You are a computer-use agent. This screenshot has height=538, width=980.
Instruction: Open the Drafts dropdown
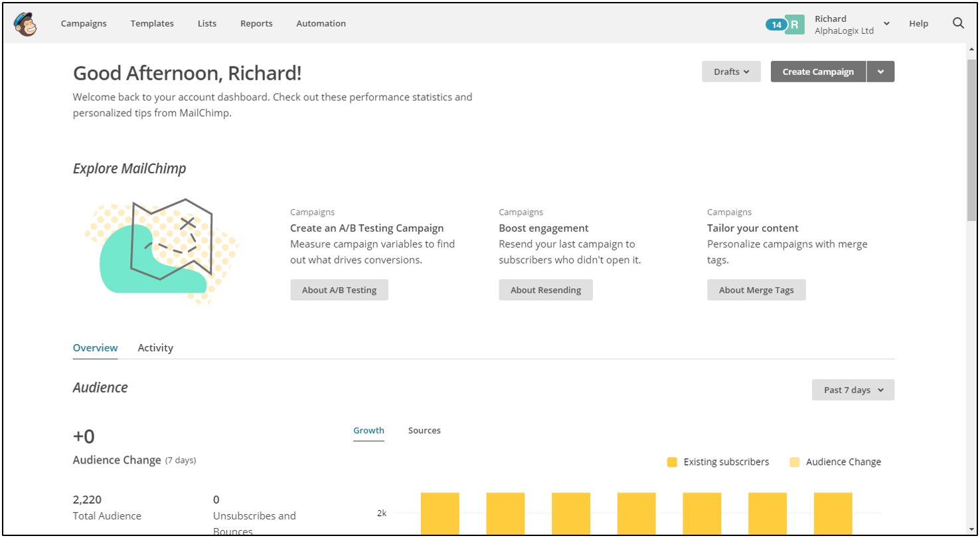click(731, 72)
